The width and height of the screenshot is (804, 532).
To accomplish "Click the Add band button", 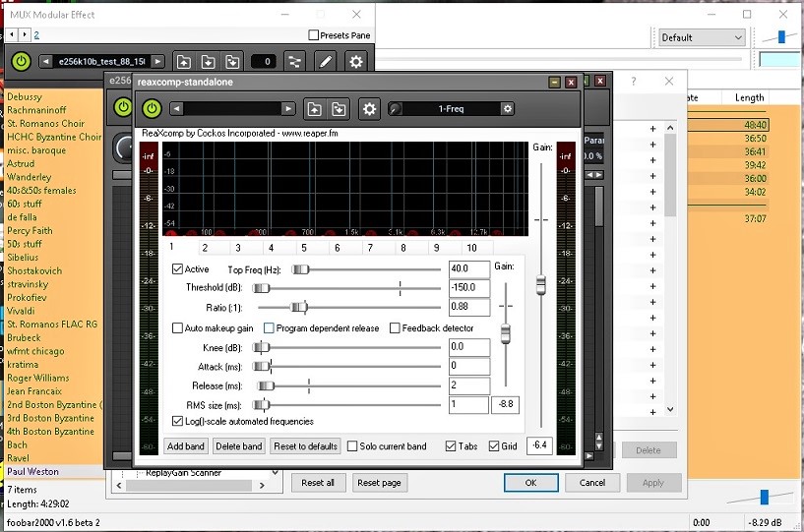I will 186,446.
